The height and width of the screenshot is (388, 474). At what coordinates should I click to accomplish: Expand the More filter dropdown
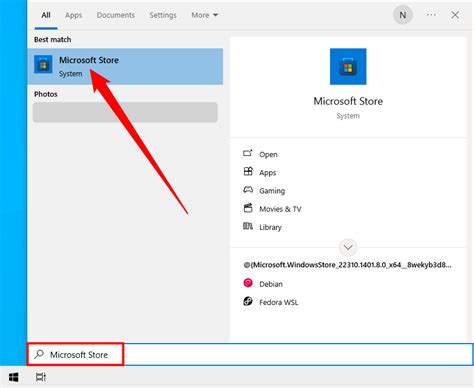(204, 15)
